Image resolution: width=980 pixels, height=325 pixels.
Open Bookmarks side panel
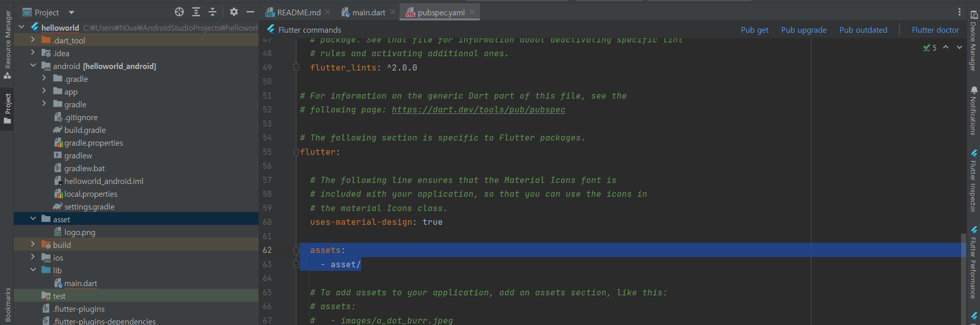[x=7, y=305]
